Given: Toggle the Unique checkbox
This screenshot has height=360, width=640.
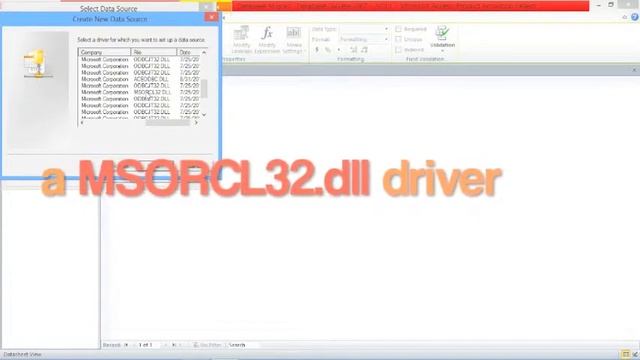Looking at the screenshot, I should tap(398, 39).
